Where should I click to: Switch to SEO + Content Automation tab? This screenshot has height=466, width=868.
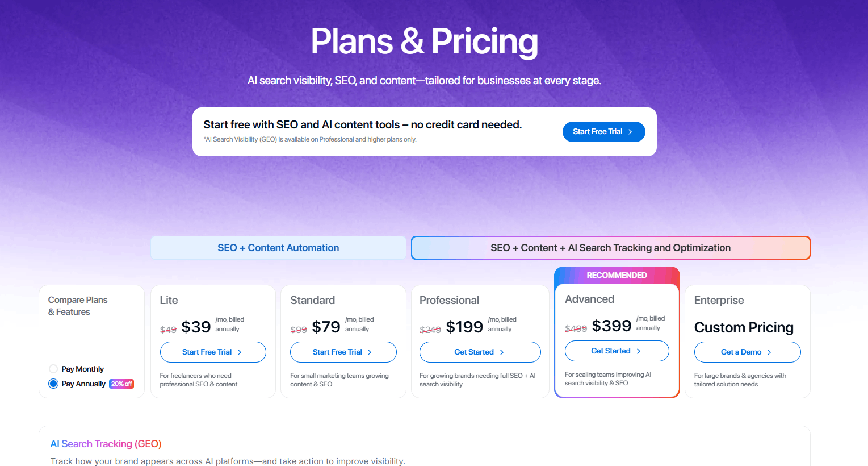(278, 248)
